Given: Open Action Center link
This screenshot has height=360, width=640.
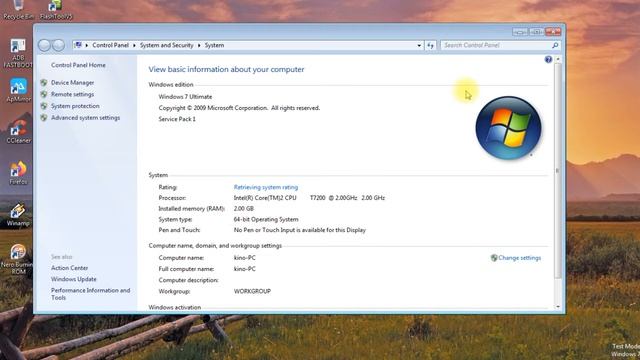Looking at the screenshot, I should pyautogui.click(x=69, y=268).
